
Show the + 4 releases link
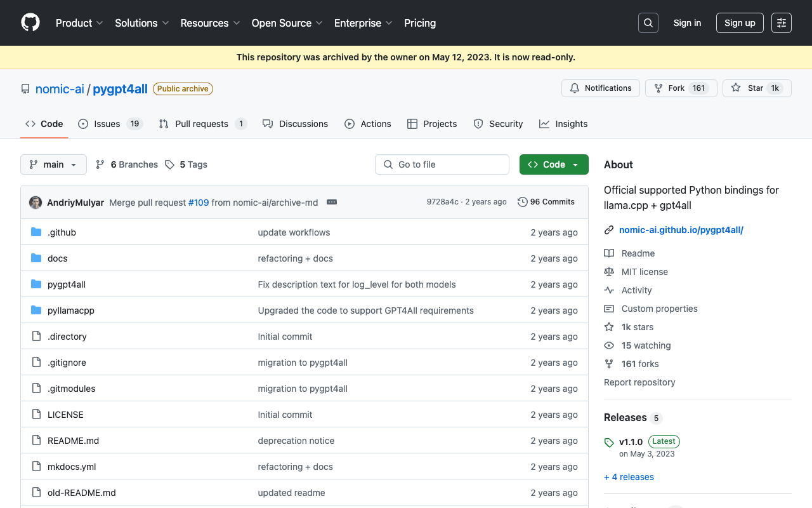pos(629,477)
